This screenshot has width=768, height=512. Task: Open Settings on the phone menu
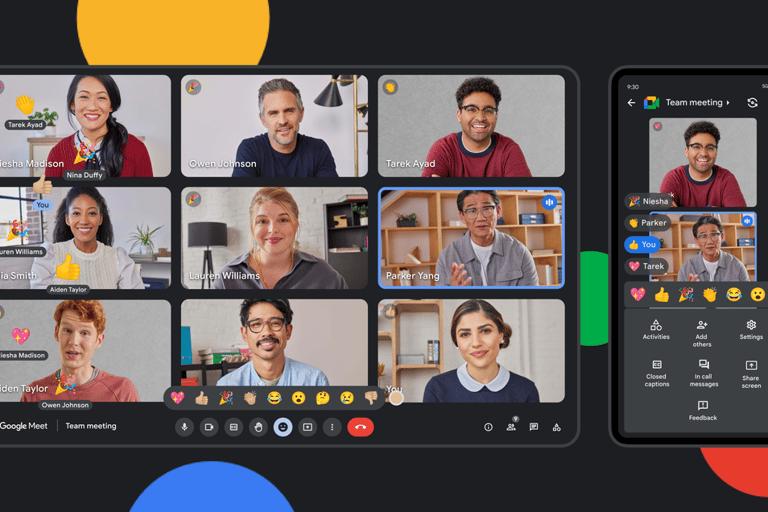click(751, 330)
